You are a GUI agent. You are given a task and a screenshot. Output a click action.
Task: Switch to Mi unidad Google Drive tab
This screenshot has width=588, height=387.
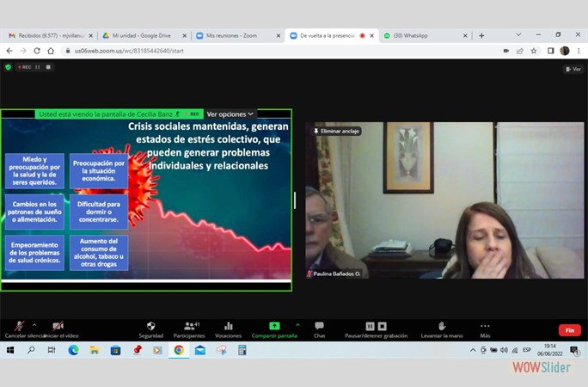141,35
